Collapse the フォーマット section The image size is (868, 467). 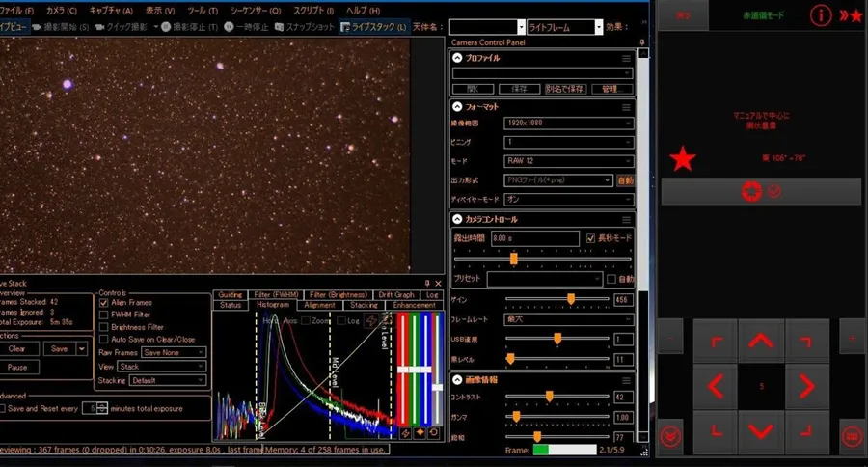click(457, 106)
